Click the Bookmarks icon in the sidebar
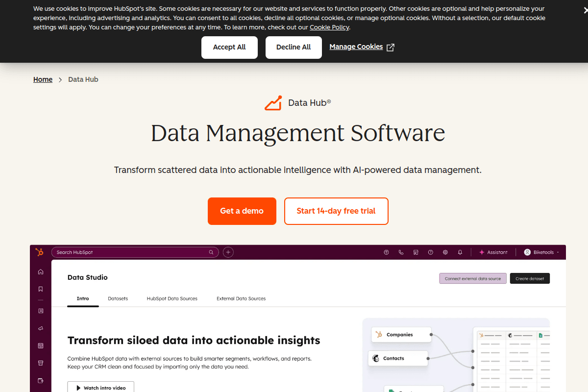The height and width of the screenshot is (392, 588). pyautogui.click(x=41, y=289)
